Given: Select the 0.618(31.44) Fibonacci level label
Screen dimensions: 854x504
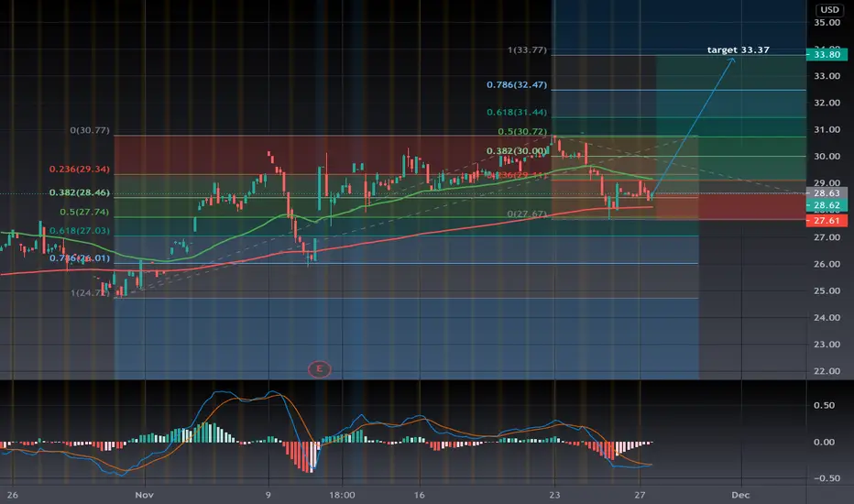Looking at the screenshot, I should coord(516,112).
